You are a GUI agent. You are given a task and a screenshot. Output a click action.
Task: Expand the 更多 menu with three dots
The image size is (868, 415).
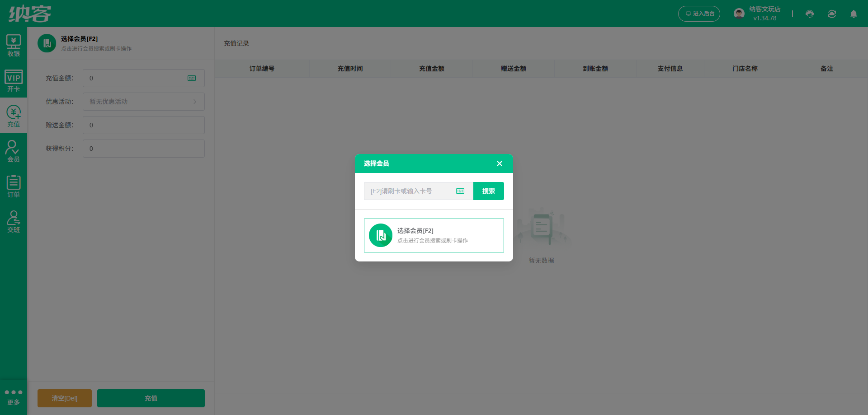14,397
